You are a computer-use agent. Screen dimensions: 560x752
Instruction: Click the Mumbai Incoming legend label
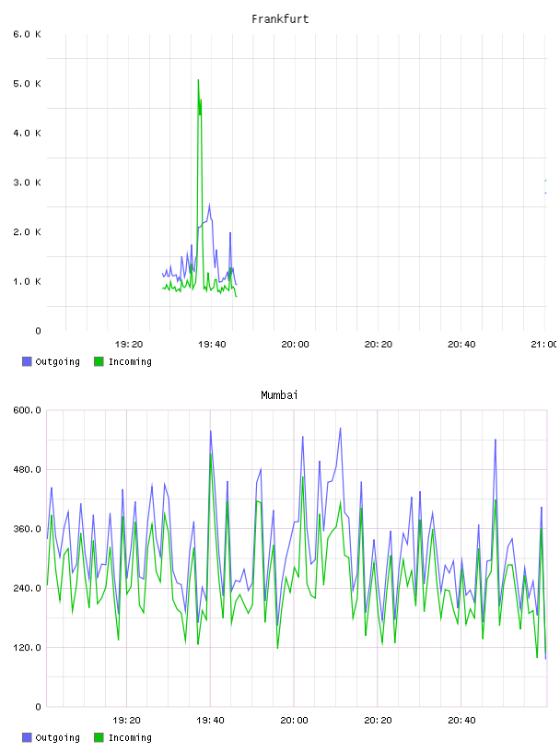click(x=130, y=738)
